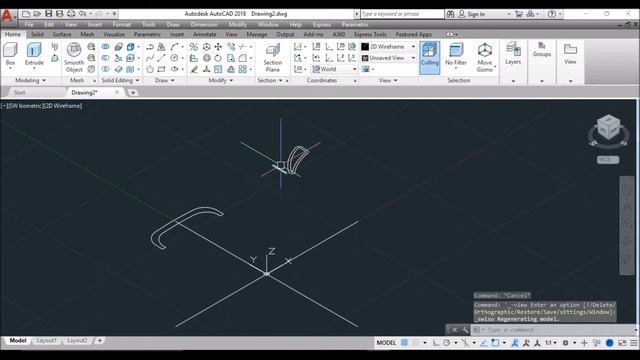Click the Solid Union icon

(x=106, y=47)
